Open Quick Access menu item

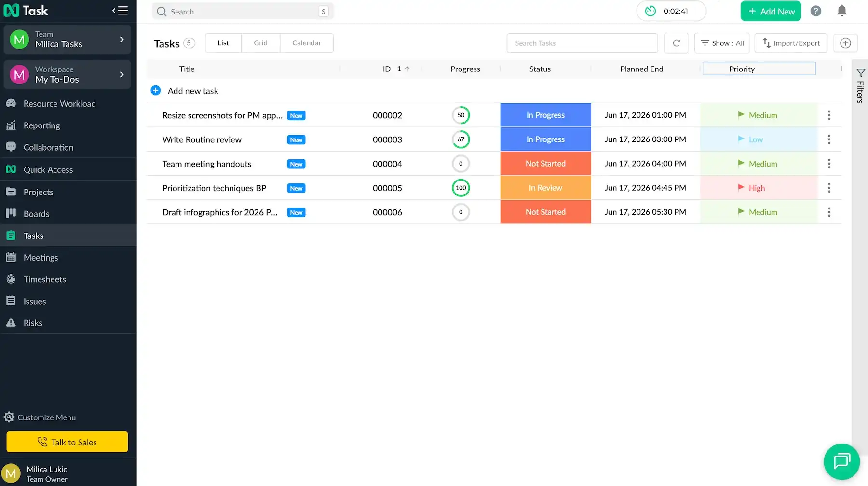tap(68, 169)
